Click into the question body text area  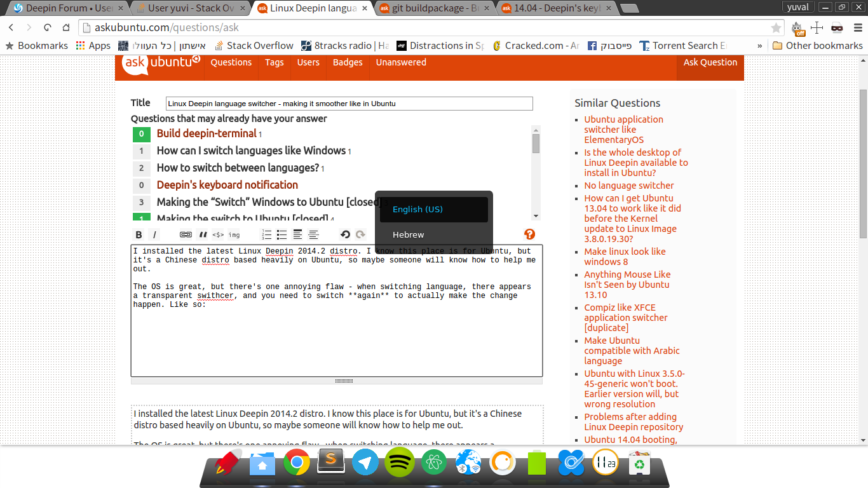pyautogui.click(x=337, y=311)
